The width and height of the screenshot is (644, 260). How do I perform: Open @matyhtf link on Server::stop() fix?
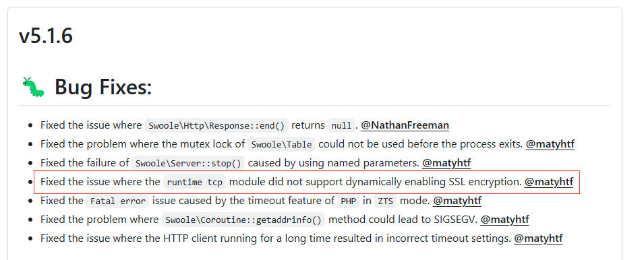446,163
